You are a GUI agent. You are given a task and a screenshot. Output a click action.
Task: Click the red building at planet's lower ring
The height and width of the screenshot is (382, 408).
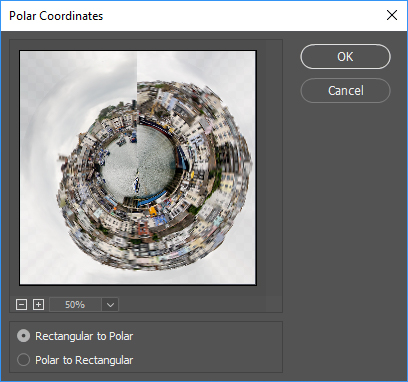(x=143, y=229)
